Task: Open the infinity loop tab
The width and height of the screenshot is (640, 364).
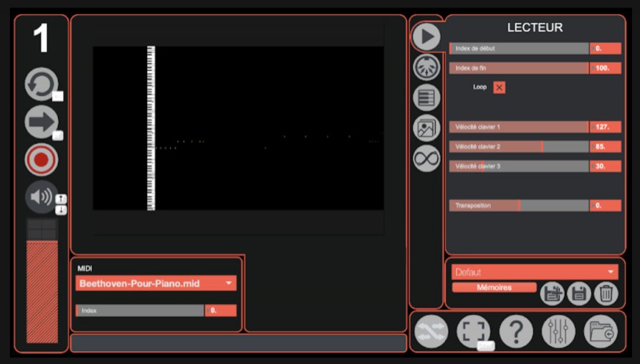Action: click(x=427, y=158)
